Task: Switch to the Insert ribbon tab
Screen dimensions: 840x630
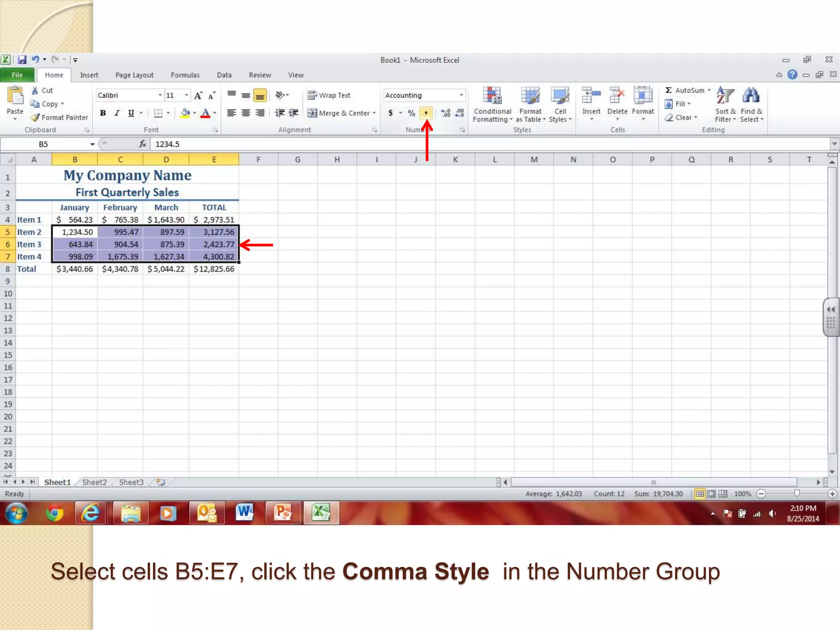Action: (89, 75)
